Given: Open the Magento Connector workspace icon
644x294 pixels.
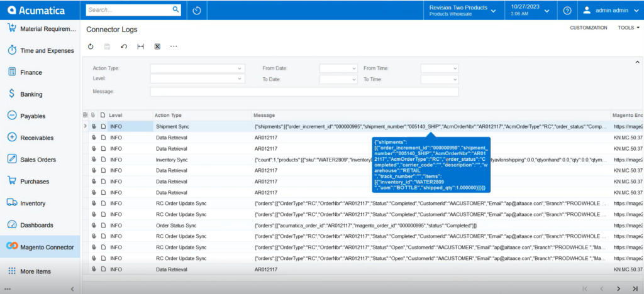Looking at the screenshot, I should click(x=12, y=246).
